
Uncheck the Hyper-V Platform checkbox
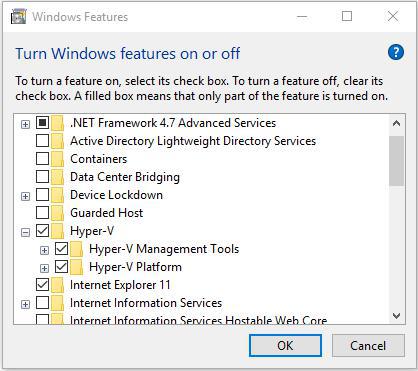(62, 267)
